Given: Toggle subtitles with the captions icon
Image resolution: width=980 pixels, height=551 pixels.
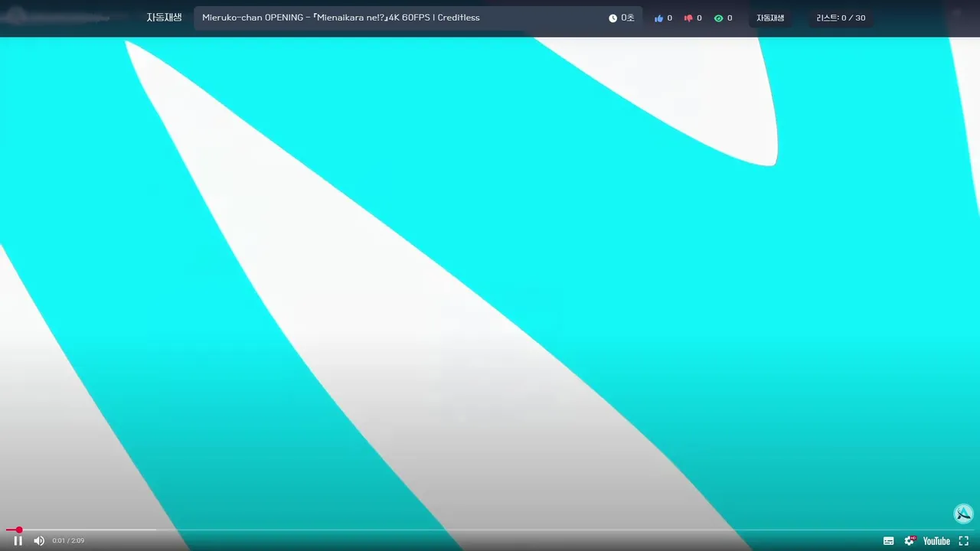Looking at the screenshot, I should 888,540.
